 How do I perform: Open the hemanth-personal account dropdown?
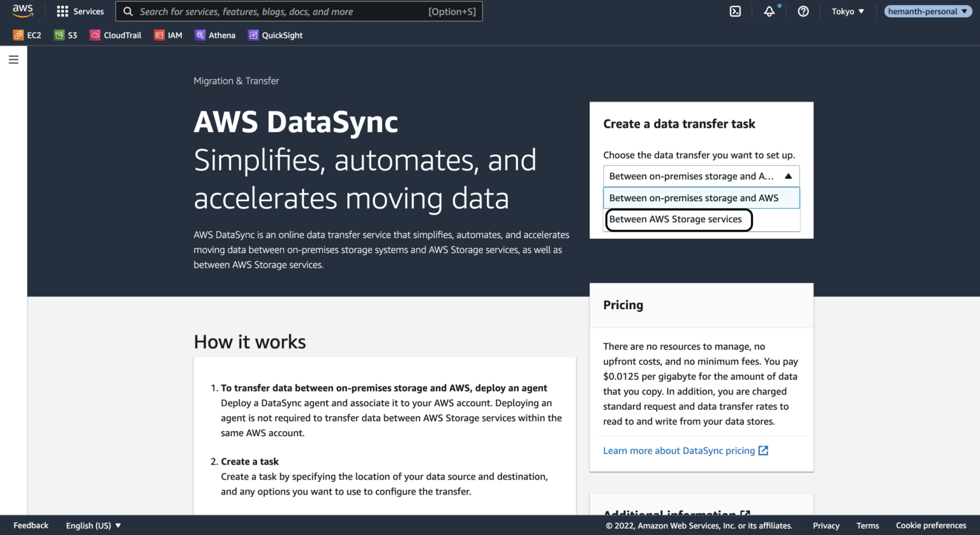click(x=927, y=11)
